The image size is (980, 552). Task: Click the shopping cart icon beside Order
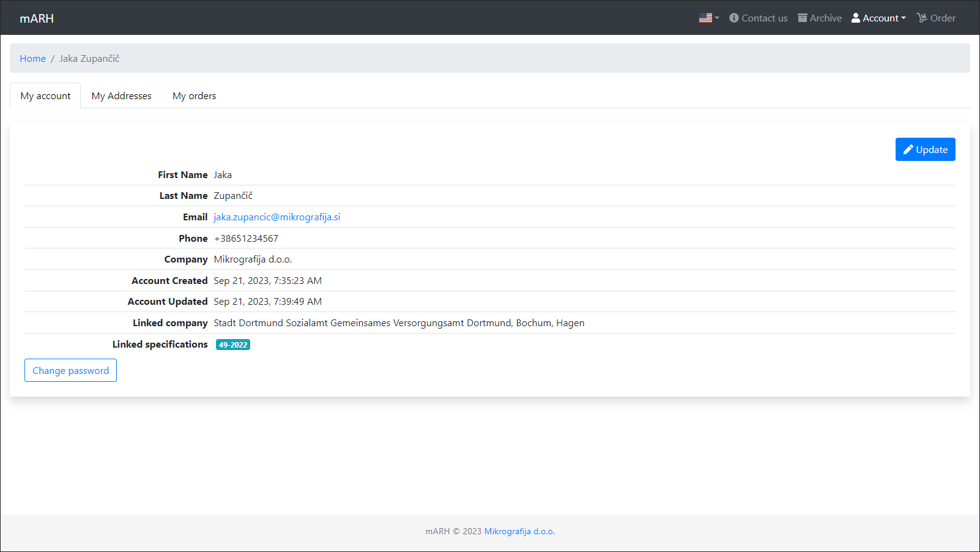click(x=922, y=18)
